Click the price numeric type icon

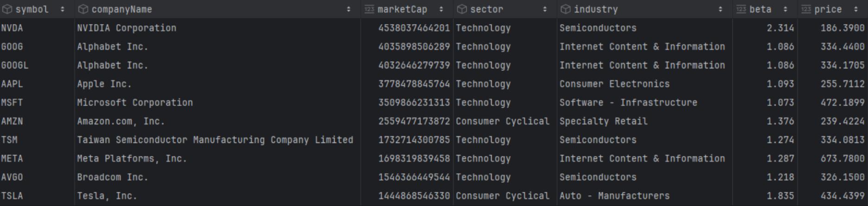[x=806, y=9]
